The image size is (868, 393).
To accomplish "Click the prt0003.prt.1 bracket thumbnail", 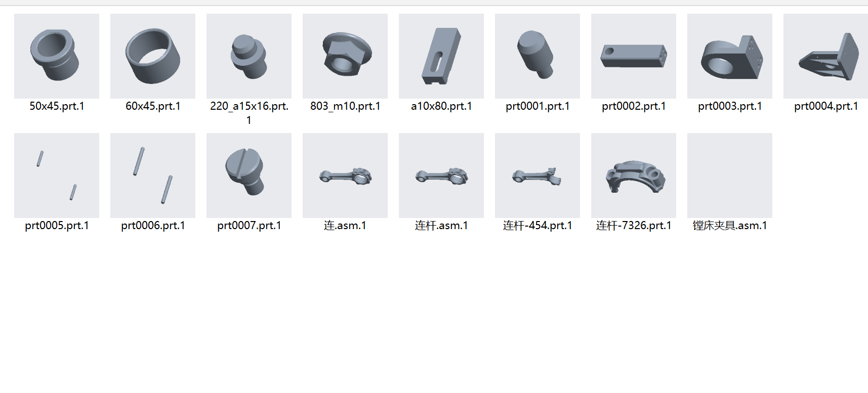I will pos(730,56).
